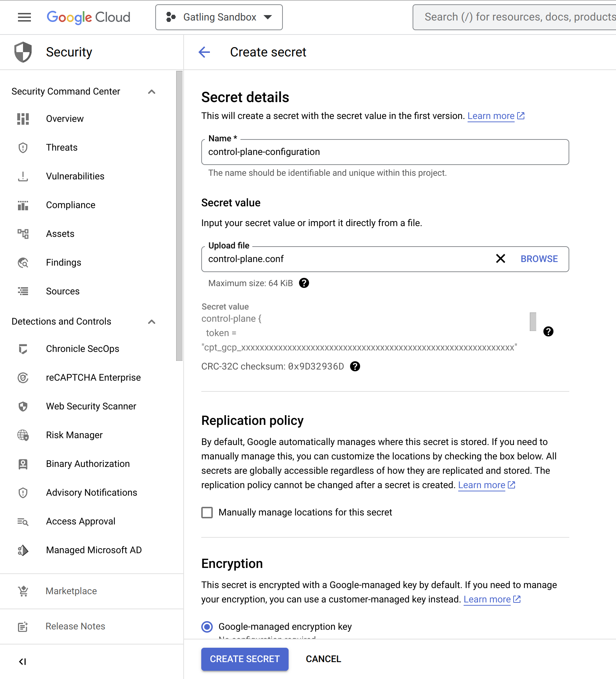Open Release Notes in the sidebar
The image size is (616, 679).
pos(75,626)
